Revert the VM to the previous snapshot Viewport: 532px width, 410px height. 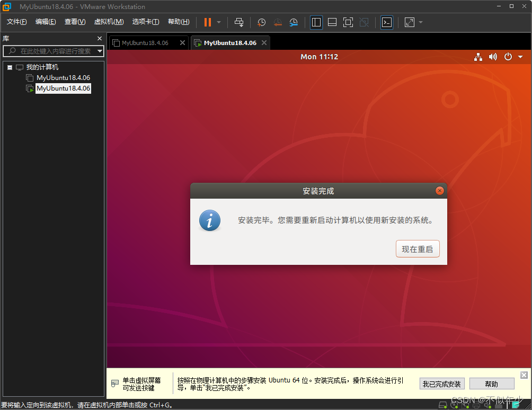tap(278, 22)
